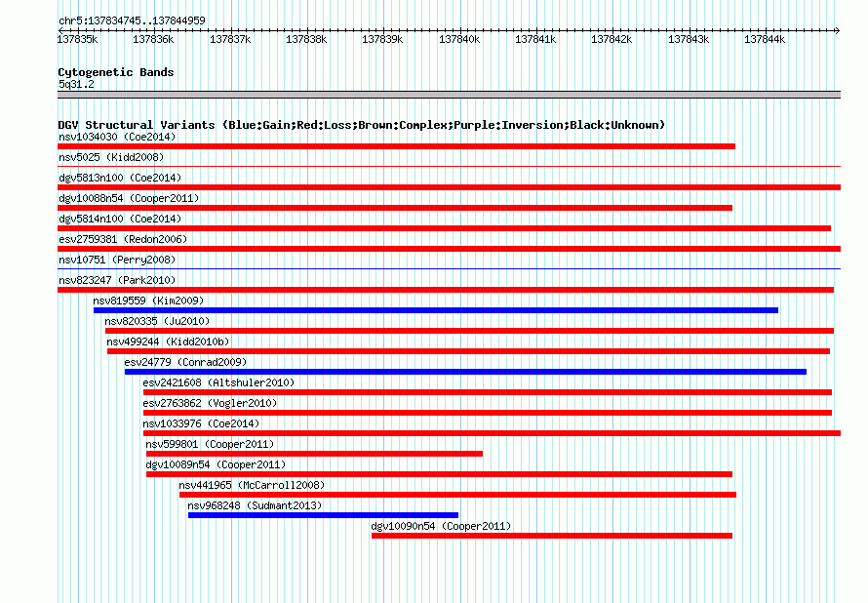868x603 pixels.
Task: Click the 137835k ruler tick label
Action: click(77, 39)
